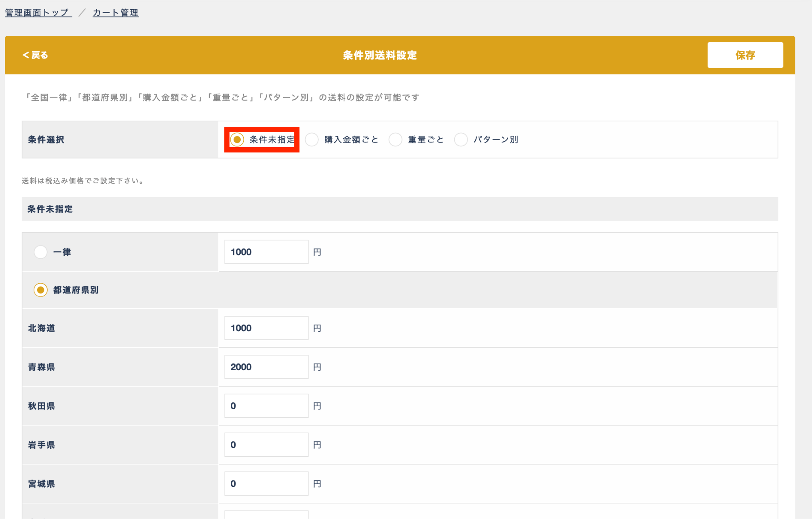Click the 秋田県 shipping fee input
This screenshot has width=812, height=519.
click(266, 406)
